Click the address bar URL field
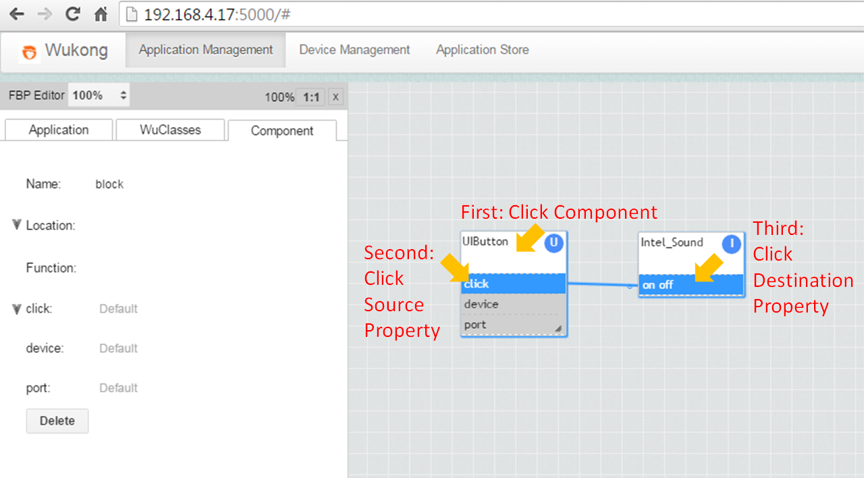Viewport: 868px width, 478px height. pyautogui.click(x=493, y=14)
